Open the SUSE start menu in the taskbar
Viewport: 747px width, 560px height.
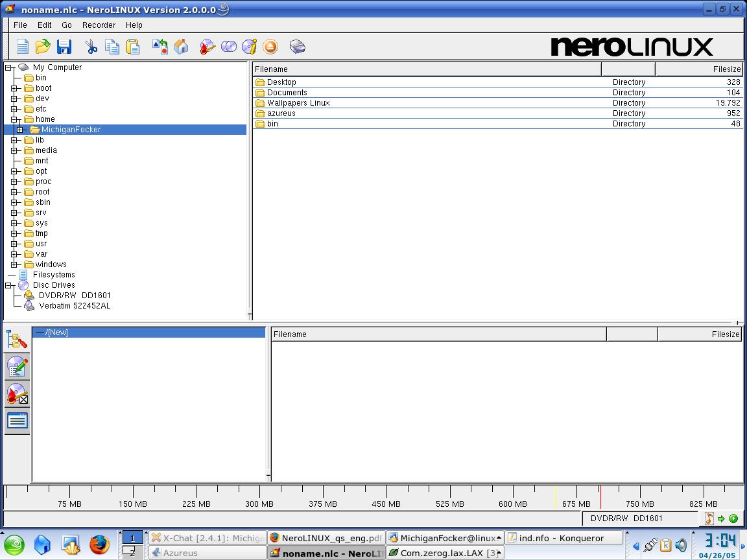[14, 544]
